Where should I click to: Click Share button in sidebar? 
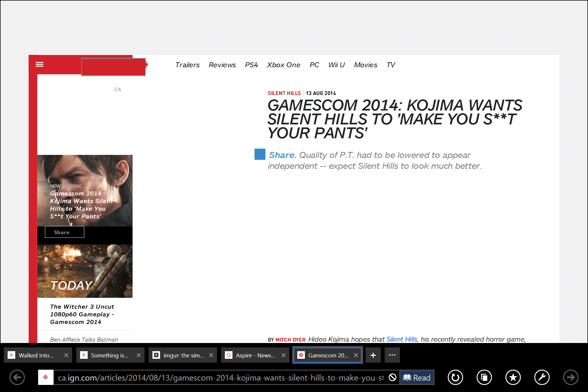click(65, 232)
